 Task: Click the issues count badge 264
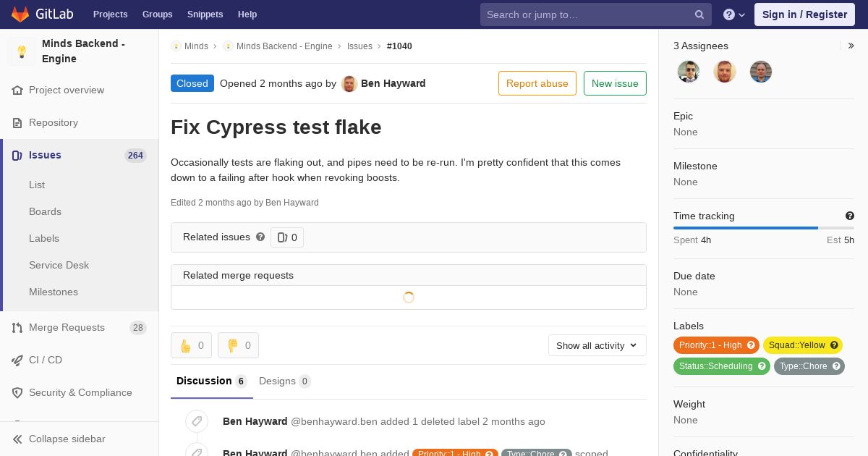tap(135, 155)
